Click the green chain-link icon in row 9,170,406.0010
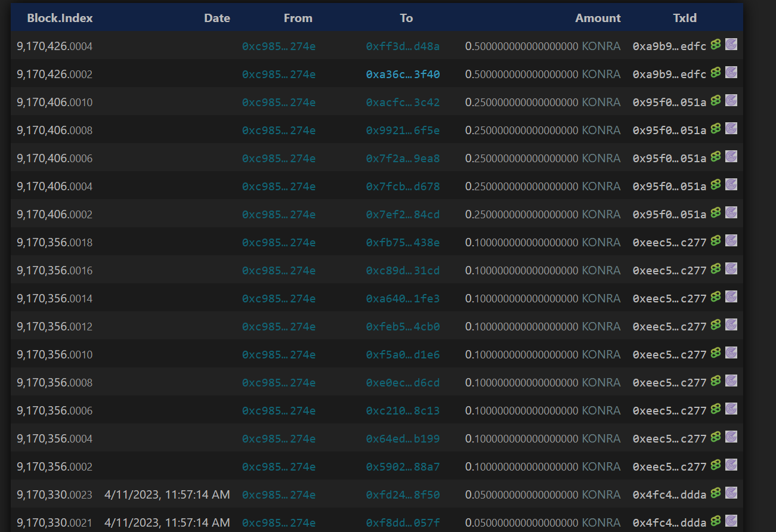776x532 pixels. tap(716, 101)
